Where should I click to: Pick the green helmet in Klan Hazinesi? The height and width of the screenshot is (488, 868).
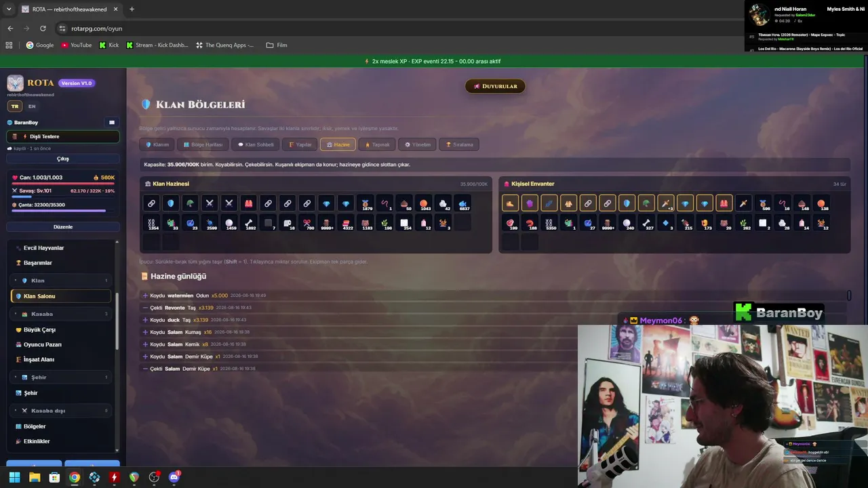click(x=191, y=203)
